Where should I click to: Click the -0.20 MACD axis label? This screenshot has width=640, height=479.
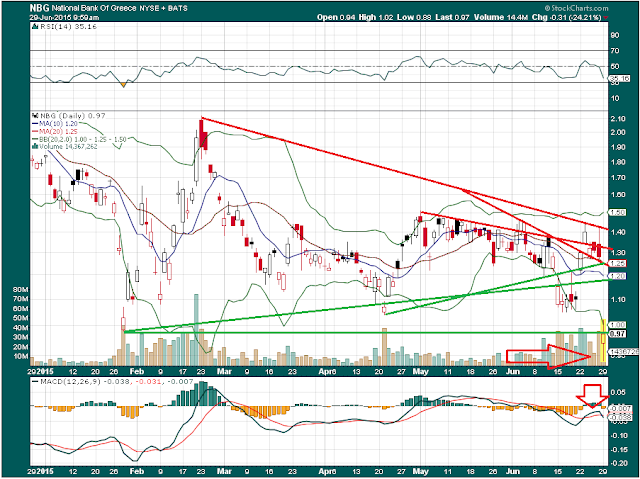(617, 463)
